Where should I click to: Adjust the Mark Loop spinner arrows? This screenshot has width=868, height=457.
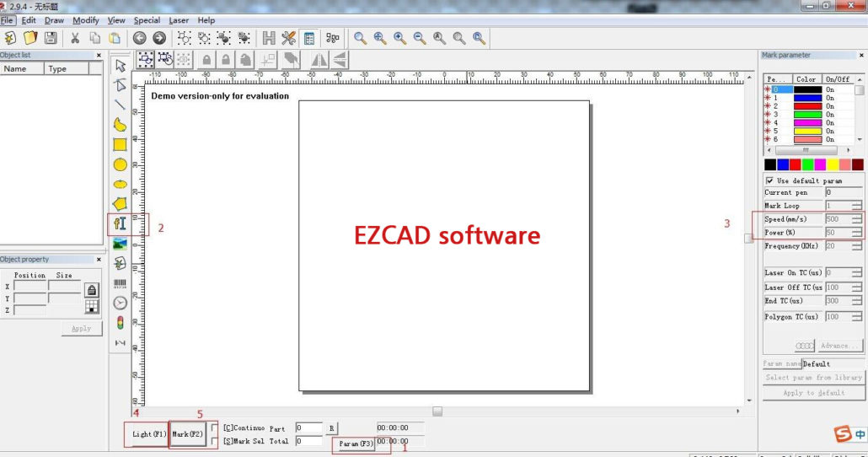point(857,206)
